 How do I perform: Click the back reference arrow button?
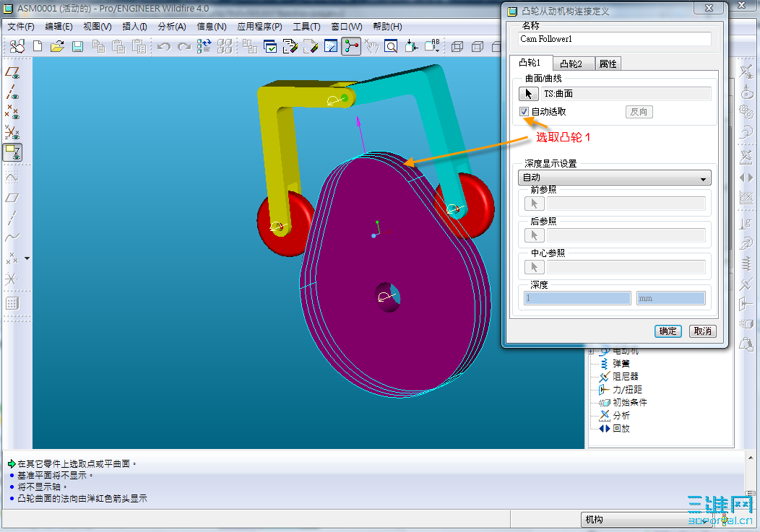point(534,235)
